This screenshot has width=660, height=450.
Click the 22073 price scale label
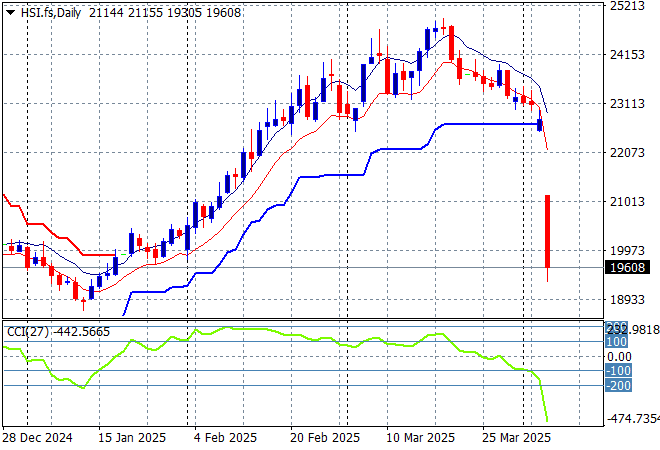pos(628,152)
